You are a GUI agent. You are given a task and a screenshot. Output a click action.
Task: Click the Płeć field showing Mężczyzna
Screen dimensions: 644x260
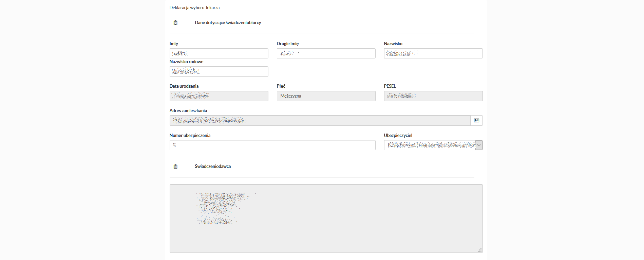[326, 96]
